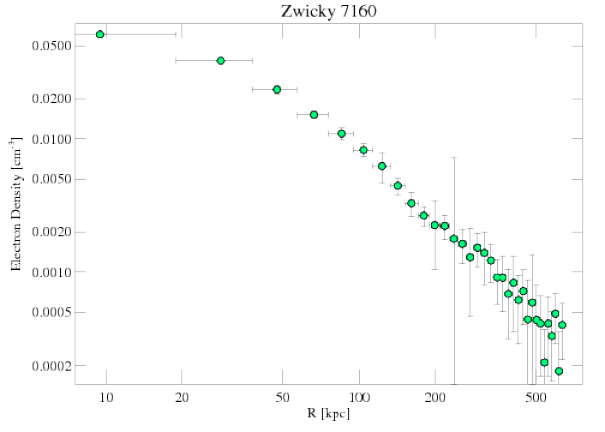This screenshot has width=605, height=432.
Task: Click the 0.0050 y-axis tick label
Action: point(52,179)
